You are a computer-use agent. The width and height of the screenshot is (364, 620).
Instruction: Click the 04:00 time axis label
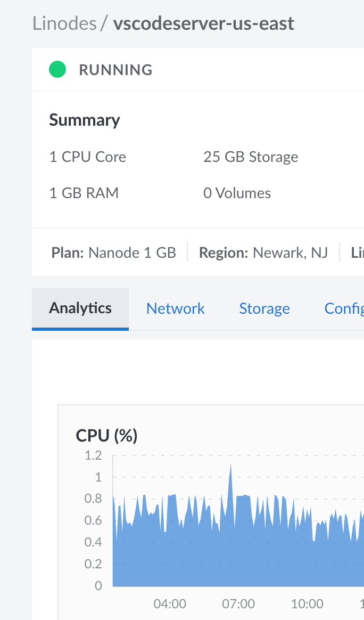[x=170, y=604]
